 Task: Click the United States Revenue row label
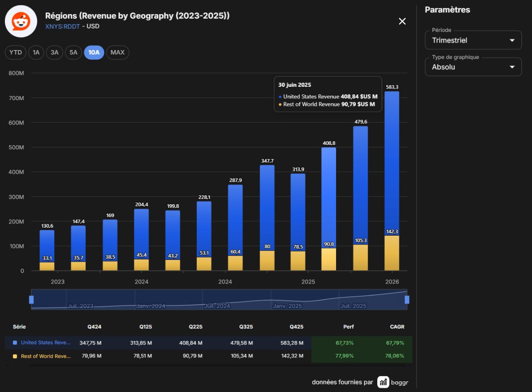[46, 342]
